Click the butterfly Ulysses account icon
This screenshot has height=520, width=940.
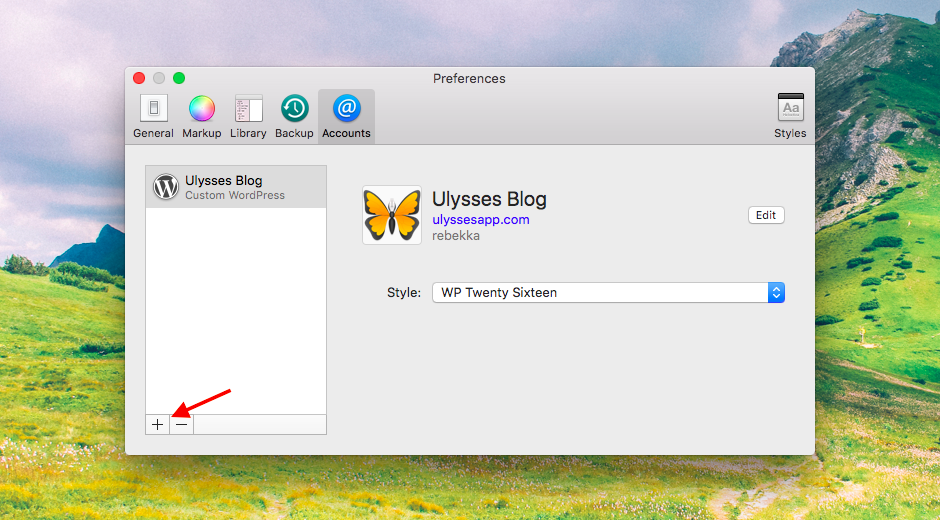point(392,215)
